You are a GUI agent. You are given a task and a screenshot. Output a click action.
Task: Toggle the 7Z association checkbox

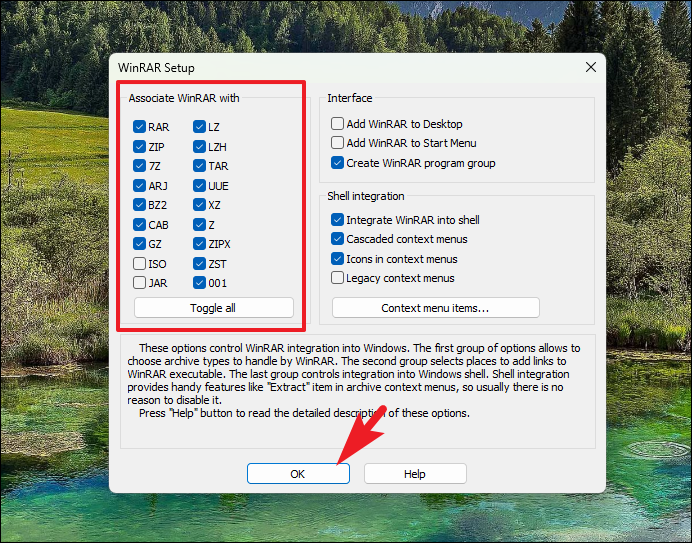[x=139, y=166]
